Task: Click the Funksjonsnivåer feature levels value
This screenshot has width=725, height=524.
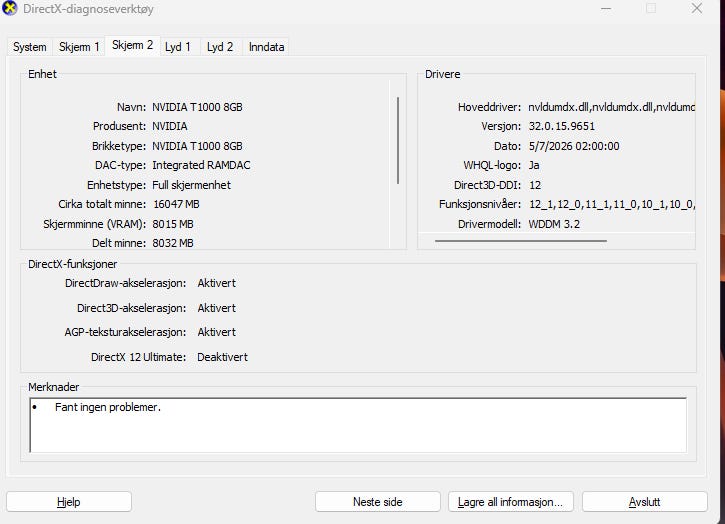Action: pos(612,204)
